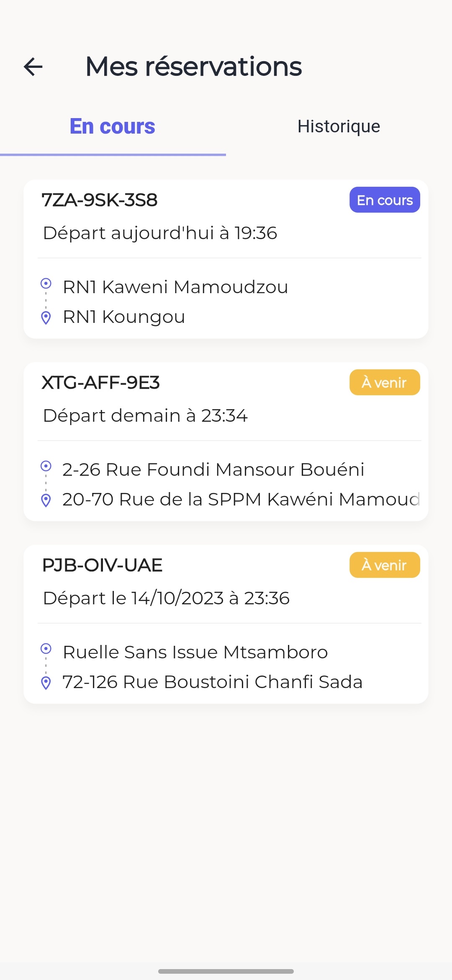Open reservation PJB-OIV-UAE

coord(102,565)
